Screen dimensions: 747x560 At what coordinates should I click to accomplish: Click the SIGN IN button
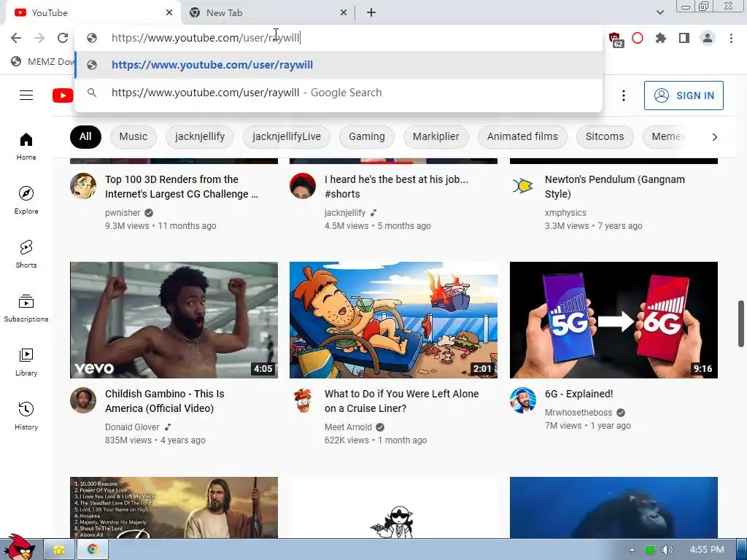click(683, 96)
